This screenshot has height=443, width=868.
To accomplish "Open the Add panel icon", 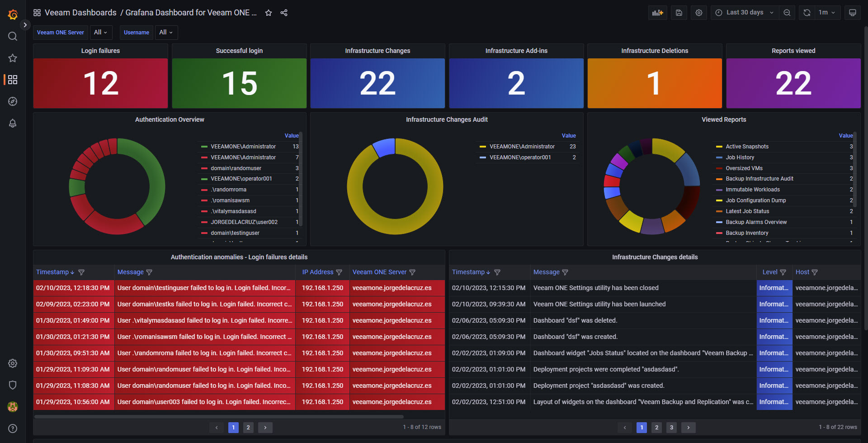I will [657, 12].
